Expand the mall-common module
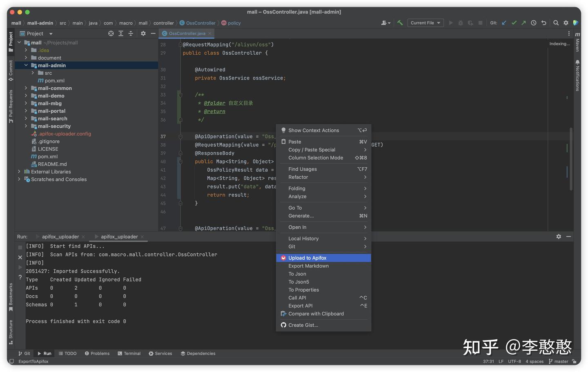This screenshot has width=588, height=372. (x=26, y=88)
